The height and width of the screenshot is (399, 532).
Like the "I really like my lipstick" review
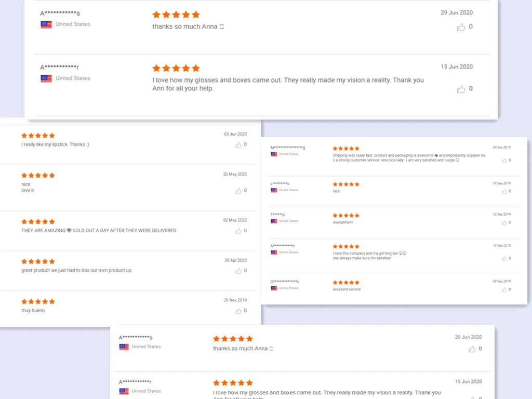(x=238, y=145)
